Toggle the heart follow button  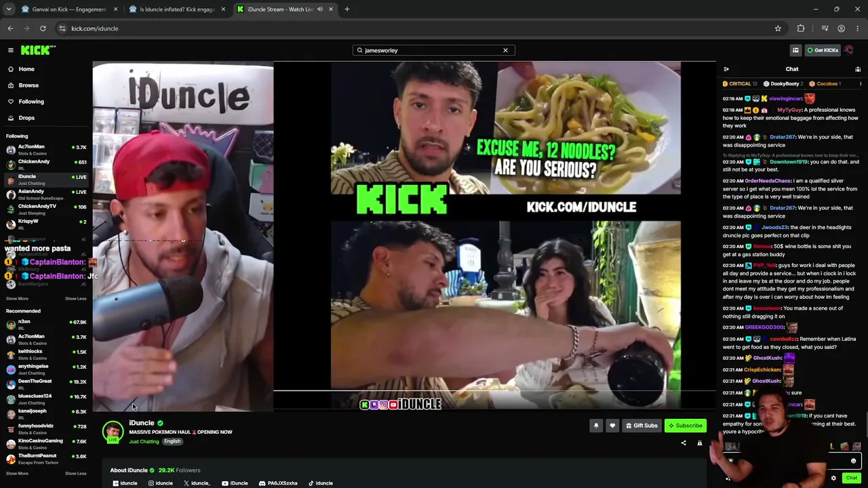tap(612, 426)
